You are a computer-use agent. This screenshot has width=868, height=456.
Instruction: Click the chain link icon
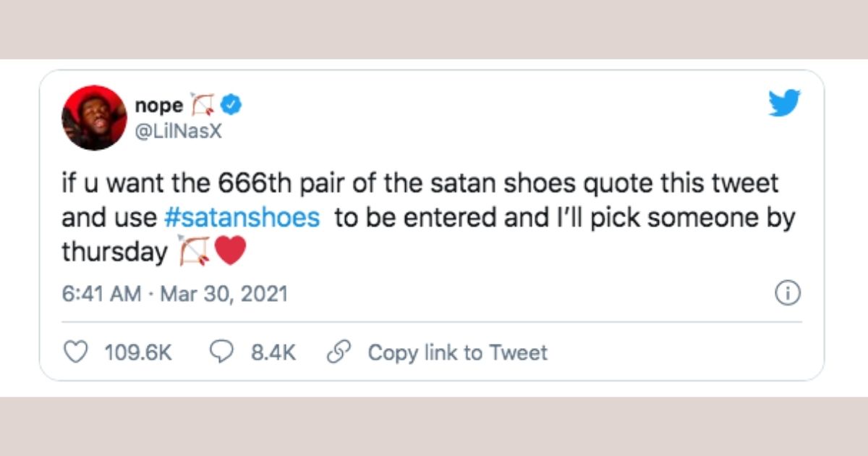pyautogui.click(x=336, y=352)
